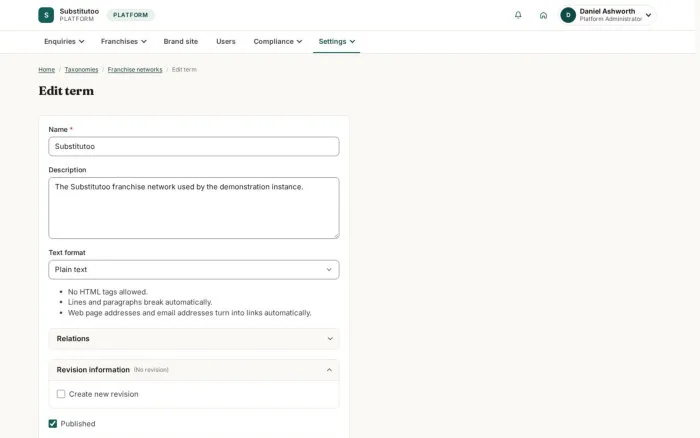Image resolution: width=700 pixels, height=438 pixels.
Task: Collapse the Revision information section
Action: [x=194, y=370]
